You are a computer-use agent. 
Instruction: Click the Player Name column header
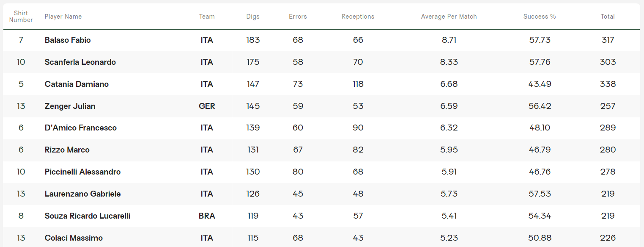(x=63, y=17)
